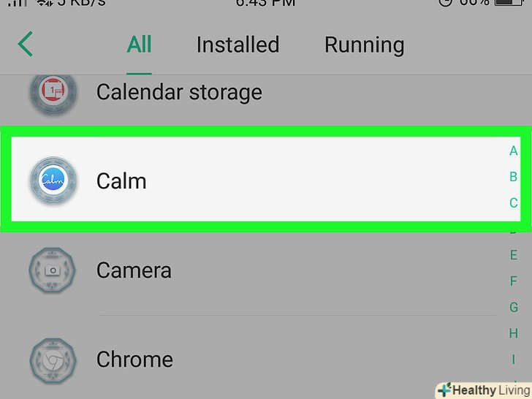Switch to the All tab
This screenshot has width=532, height=399.
point(139,45)
